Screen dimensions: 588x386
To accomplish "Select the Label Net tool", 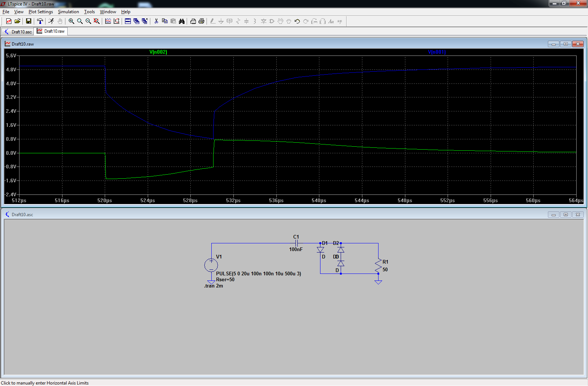I will 230,21.
